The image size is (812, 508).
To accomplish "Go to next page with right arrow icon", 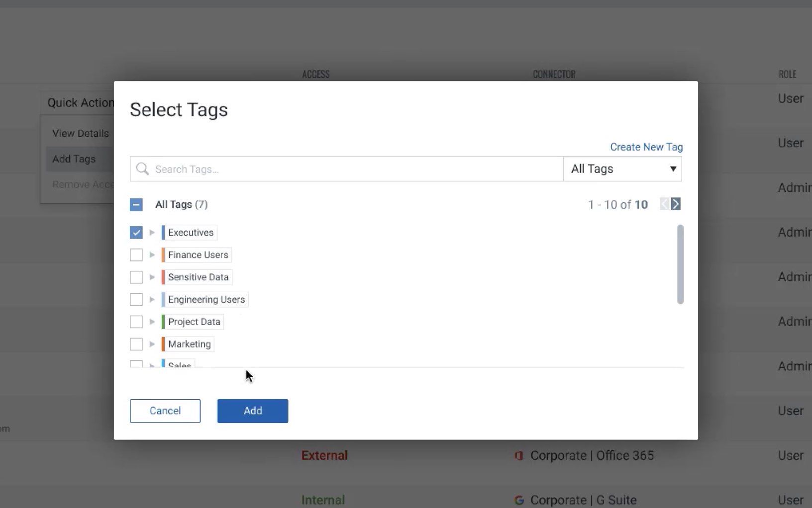I will 675,204.
